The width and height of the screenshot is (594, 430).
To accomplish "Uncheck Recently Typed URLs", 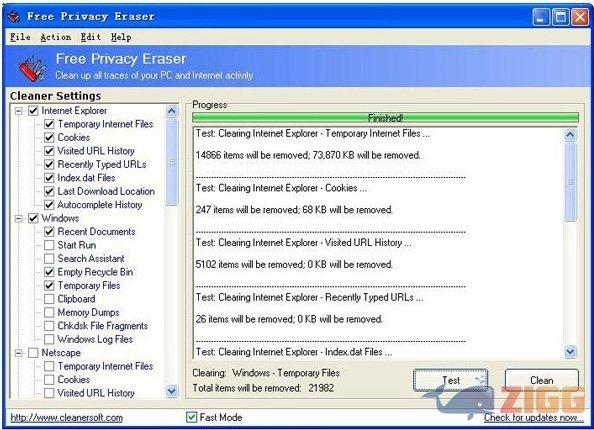I will (x=49, y=164).
